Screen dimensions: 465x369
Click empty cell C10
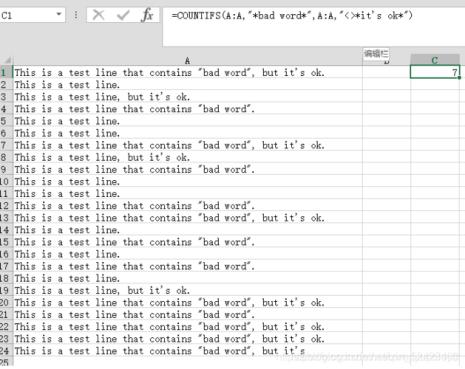pos(435,181)
